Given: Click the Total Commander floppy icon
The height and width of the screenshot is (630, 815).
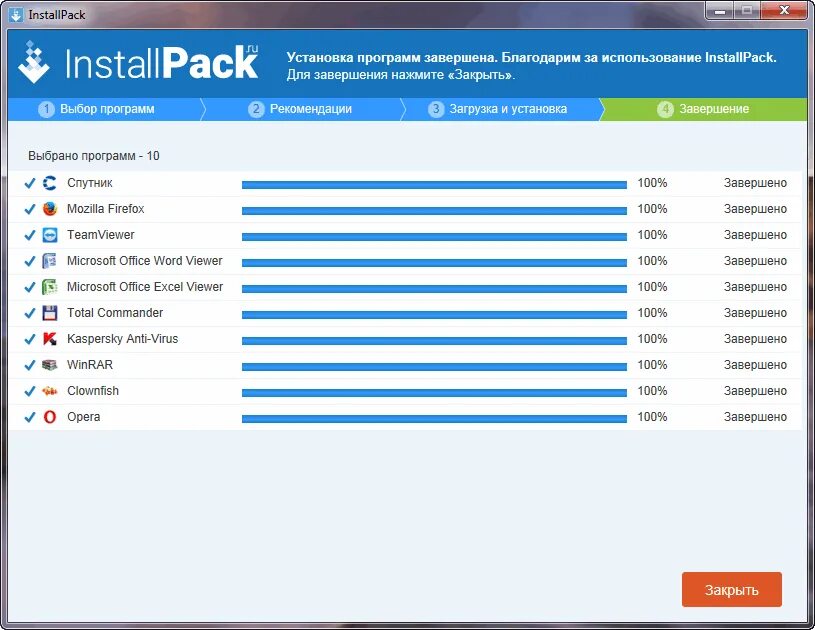Looking at the screenshot, I should (49, 313).
